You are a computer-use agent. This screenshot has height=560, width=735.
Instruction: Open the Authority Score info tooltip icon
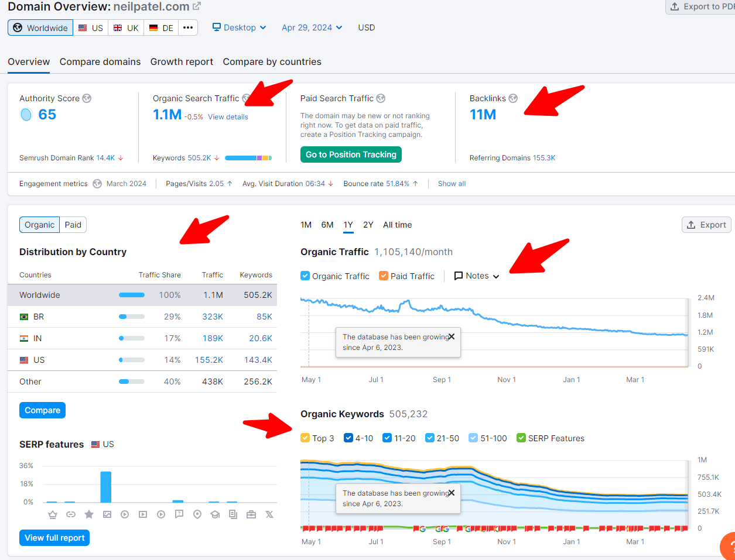pos(87,98)
